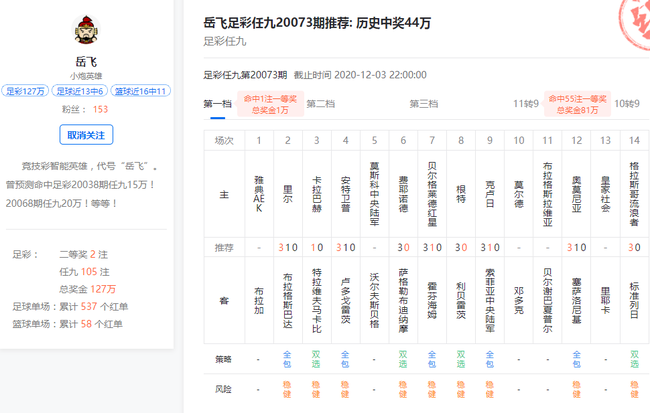Click home team 克卢日 in match 9
The image size is (650, 413).
490,194
